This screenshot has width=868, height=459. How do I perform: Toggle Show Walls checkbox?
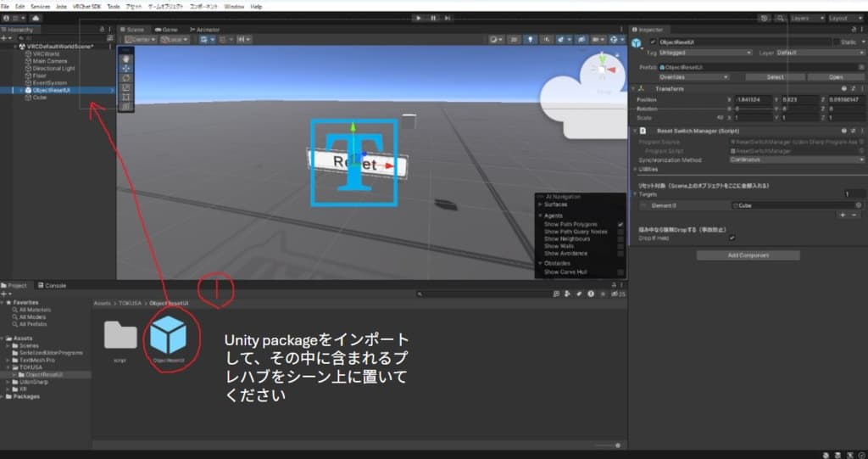620,246
